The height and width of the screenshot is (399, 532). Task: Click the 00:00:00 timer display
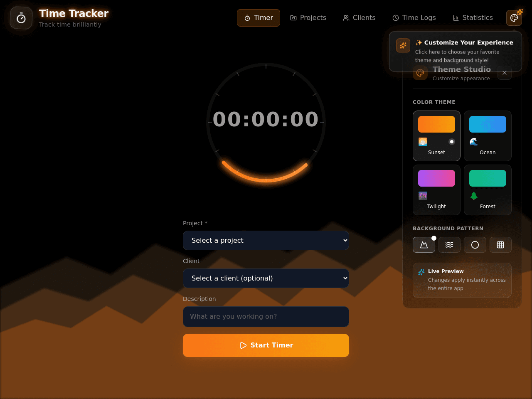(x=266, y=119)
